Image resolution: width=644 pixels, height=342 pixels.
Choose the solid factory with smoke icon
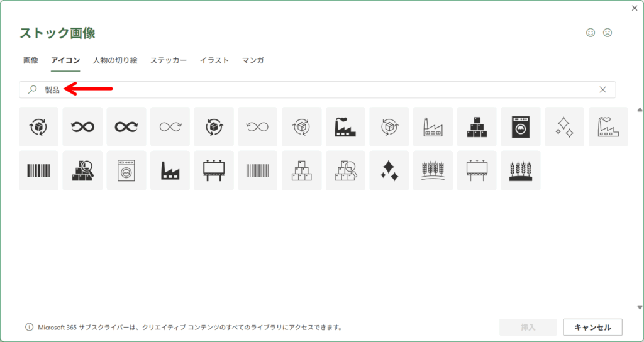click(345, 126)
